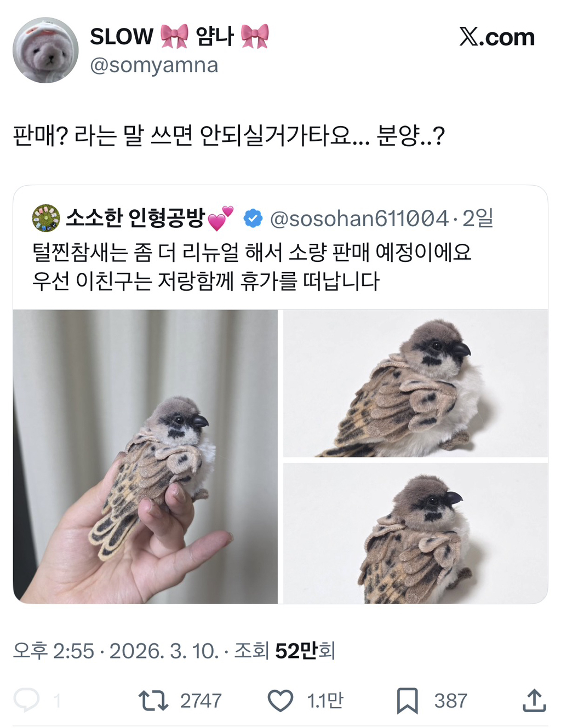Open the @somyamna handle link
Viewport: 561px width, 728px height.
click(x=154, y=65)
